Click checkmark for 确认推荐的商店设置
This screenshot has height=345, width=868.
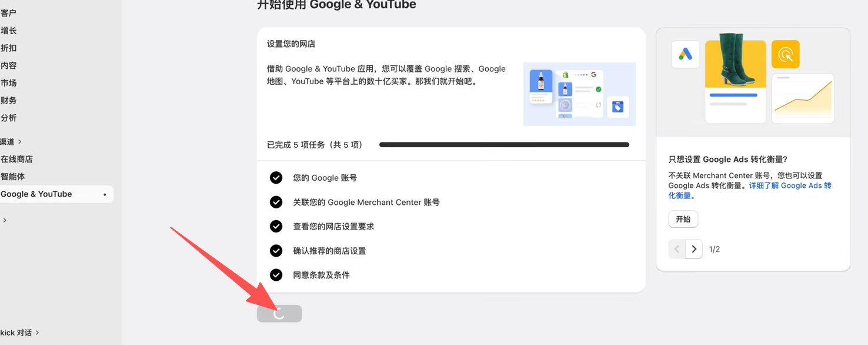point(276,251)
